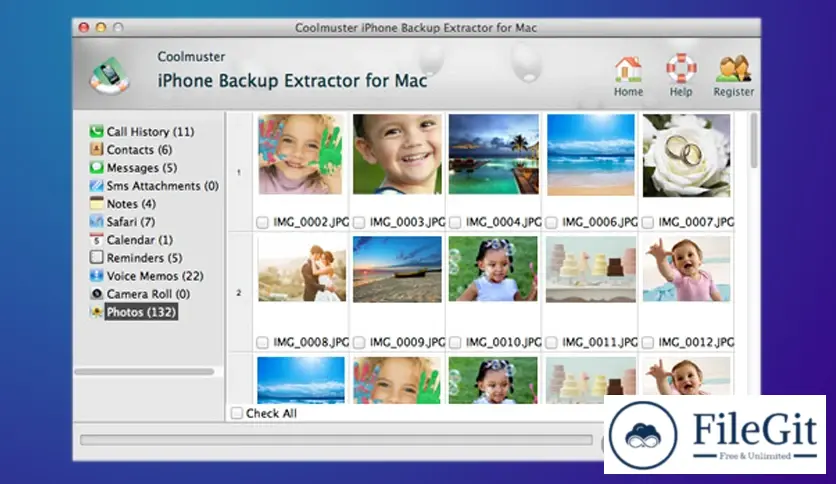The image size is (836, 484).
Task: Select Camera Roll (0) category
Action: (148, 294)
